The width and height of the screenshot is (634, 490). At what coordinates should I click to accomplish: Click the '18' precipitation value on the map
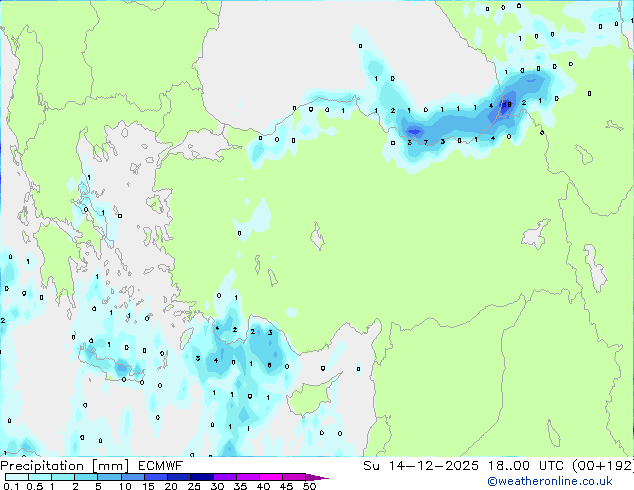pos(507,105)
